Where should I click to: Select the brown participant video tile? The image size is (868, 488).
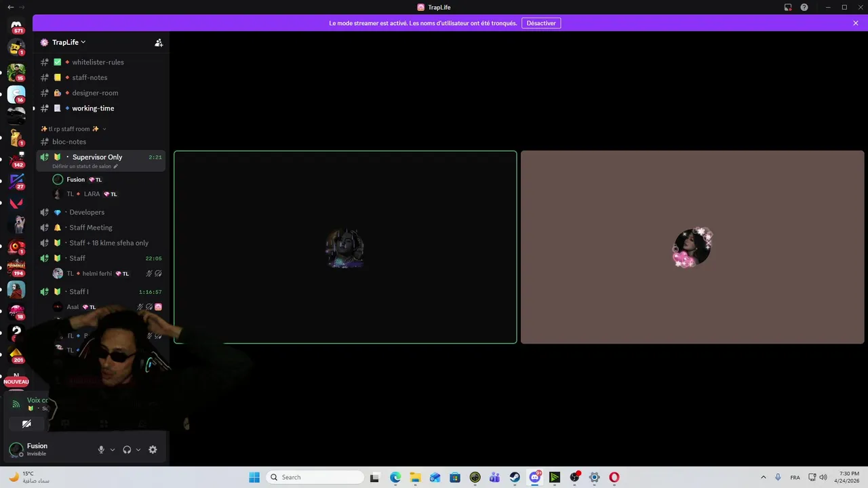[692, 247]
